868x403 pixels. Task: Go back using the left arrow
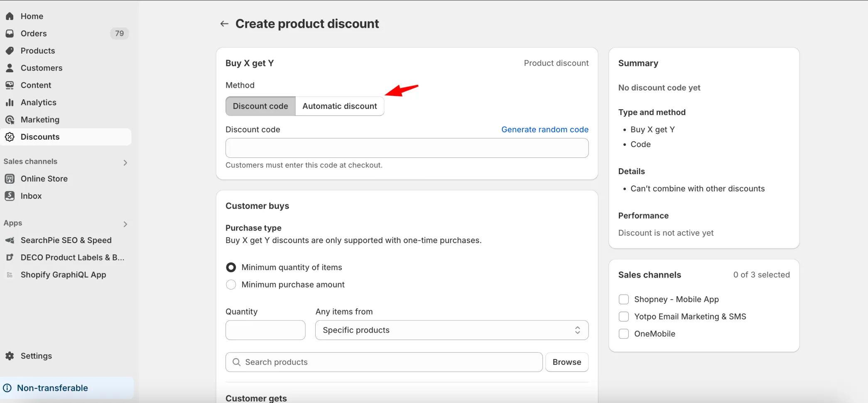224,24
